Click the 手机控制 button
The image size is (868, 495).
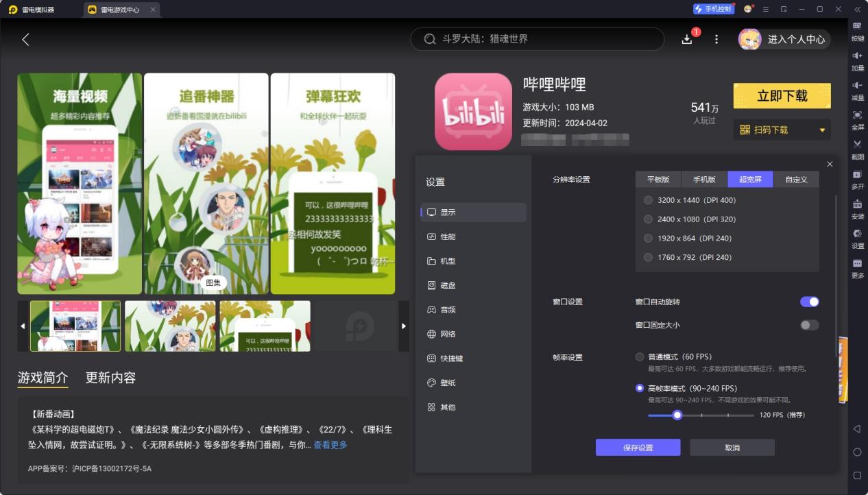(x=713, y=9)
